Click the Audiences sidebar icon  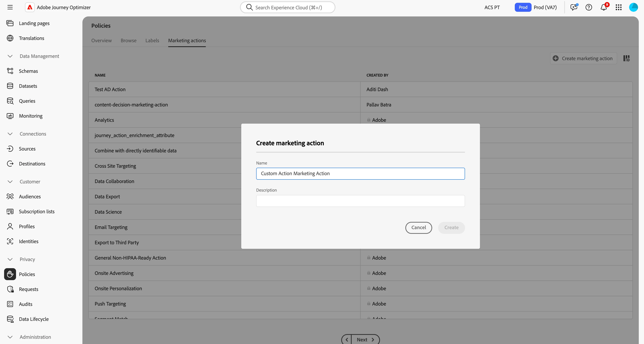point(10,196)
